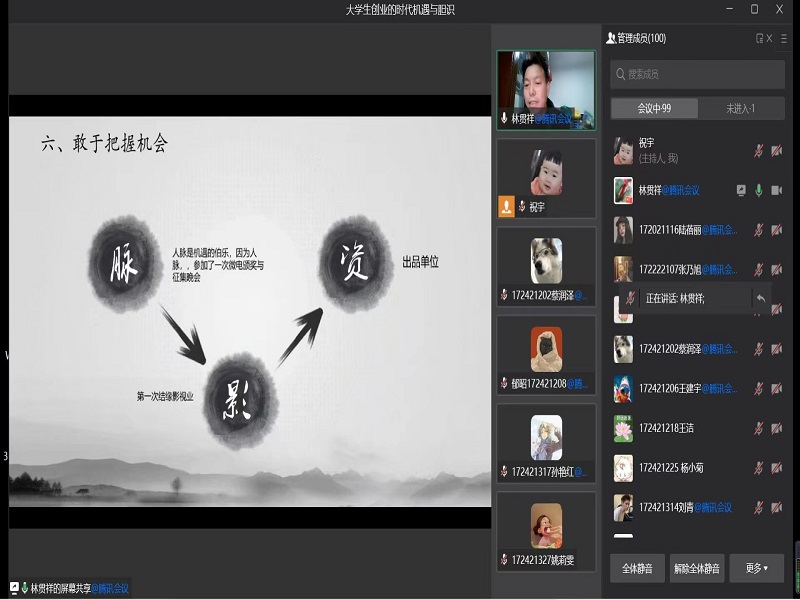The height and width of the screenshot is (600, 800).
Task: Click the 全体静音 button
Action: 637,568
